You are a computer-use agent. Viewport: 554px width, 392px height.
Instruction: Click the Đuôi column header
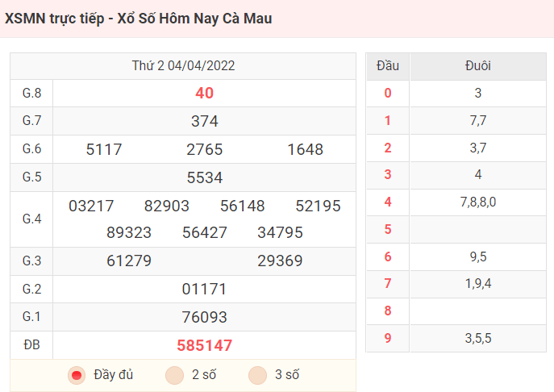[478, 66]
